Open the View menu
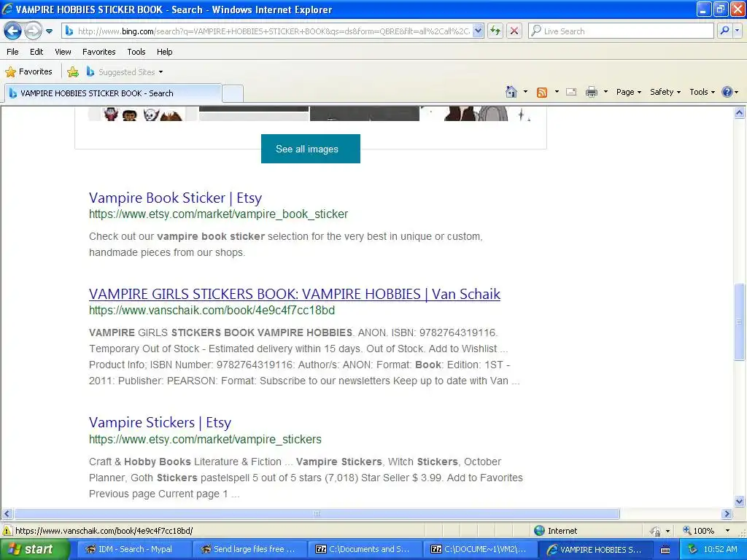The width and height of the screenshot is (747, 560). [x=63, y=52]
